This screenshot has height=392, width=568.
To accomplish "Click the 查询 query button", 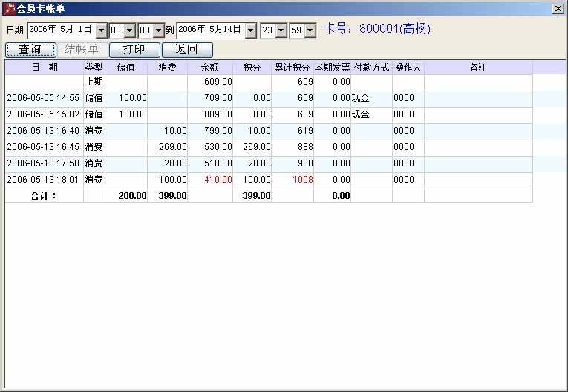I will (x=30, y=50).
